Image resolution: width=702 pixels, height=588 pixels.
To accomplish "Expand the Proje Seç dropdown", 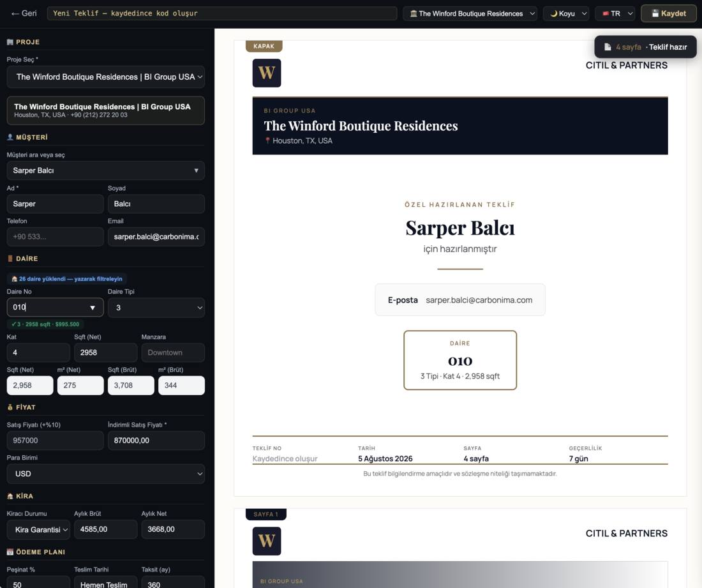I will (x=106, y=77).
